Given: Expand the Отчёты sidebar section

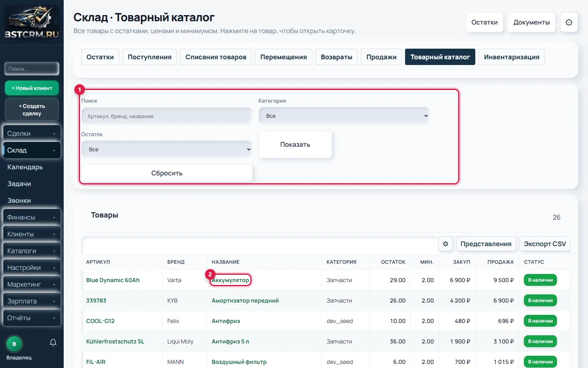Looking at the screenshot, I should point(32,318).
